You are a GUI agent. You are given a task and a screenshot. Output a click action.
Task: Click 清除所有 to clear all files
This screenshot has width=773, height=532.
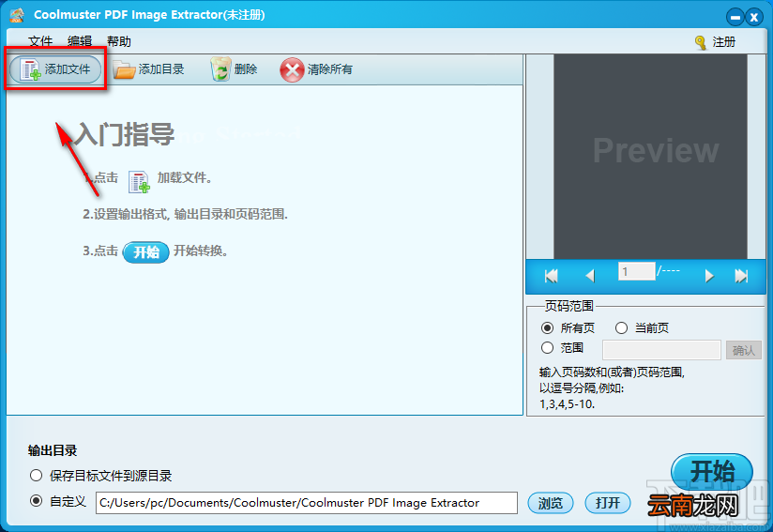click(x=316, y=69)
